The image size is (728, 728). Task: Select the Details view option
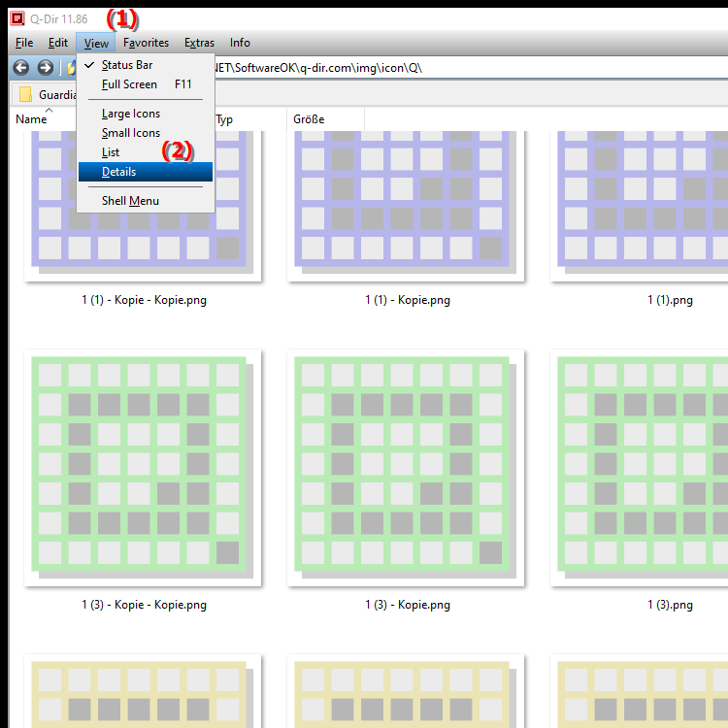(x=146, y=172)
